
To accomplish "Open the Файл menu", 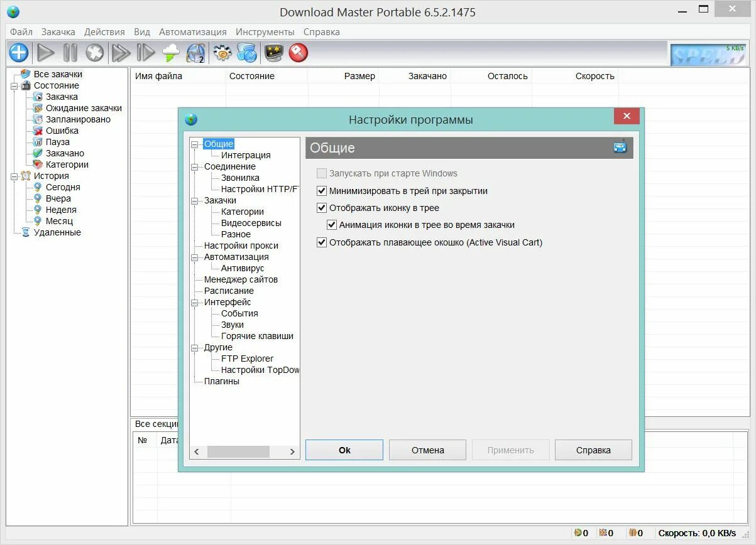I will coord(21,31).
